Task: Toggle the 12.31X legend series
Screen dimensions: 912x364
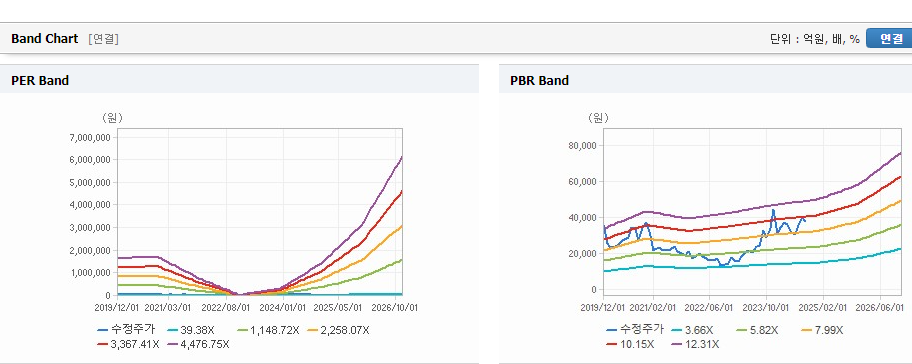Action: pyautogui.click(x=696, y=344)
